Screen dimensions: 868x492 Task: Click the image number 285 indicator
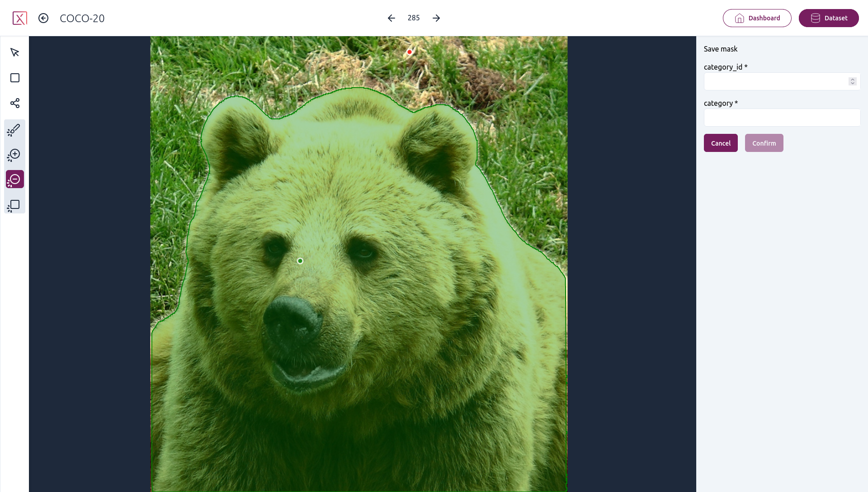tap(414, 18)
